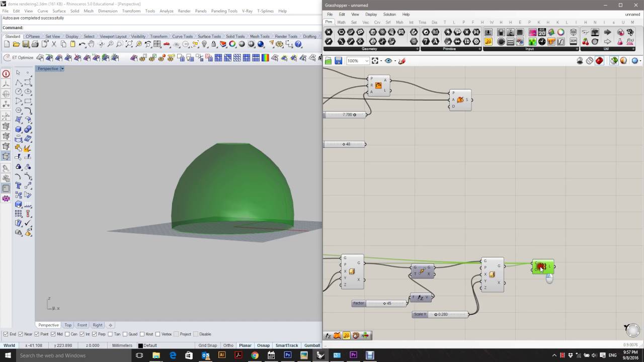The height and width of the screenshot is (362, 644).
Task: Expand the Primitive panel in Grasshopper
Action: pos(479,49)
